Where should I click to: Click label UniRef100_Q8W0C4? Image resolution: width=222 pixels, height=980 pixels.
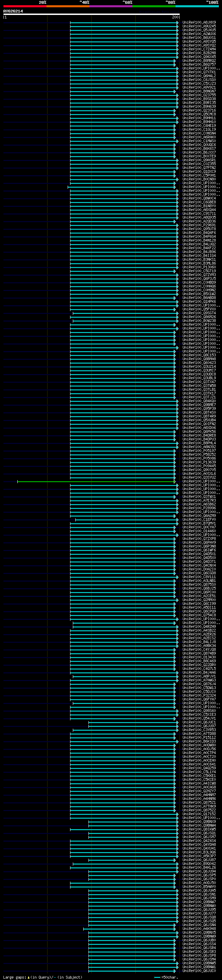click(199, 198)
